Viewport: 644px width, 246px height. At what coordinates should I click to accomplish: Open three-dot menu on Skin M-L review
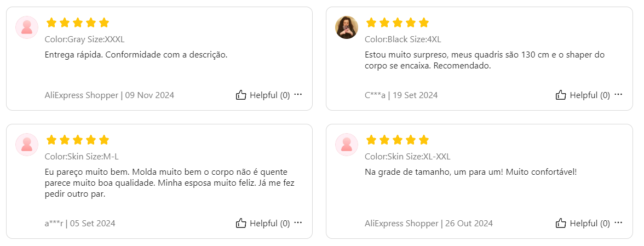click(x=298, y=223)
